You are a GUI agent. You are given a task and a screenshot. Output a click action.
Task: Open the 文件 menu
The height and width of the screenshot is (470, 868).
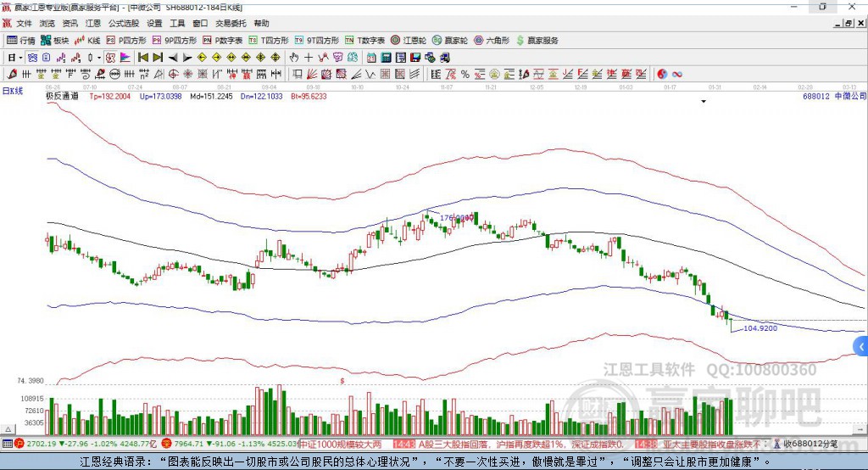tap(24, 23)
